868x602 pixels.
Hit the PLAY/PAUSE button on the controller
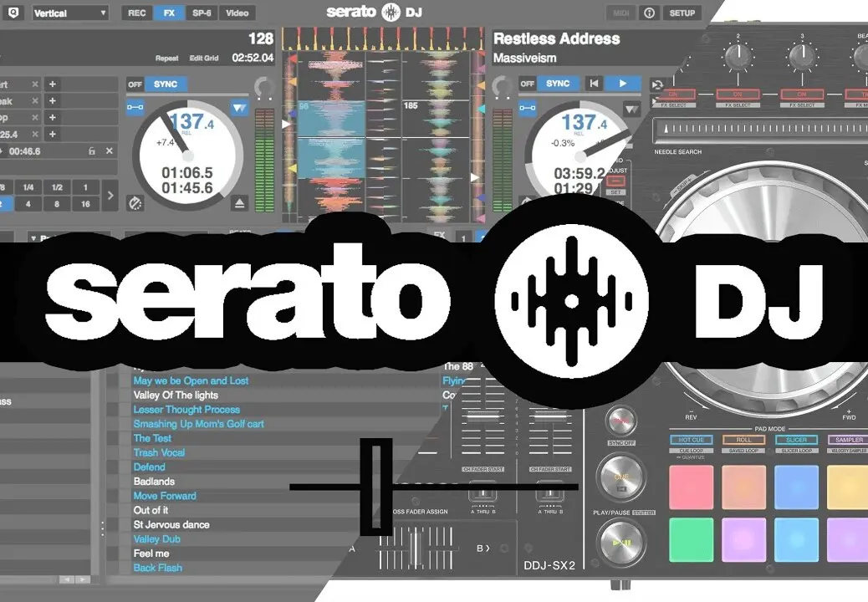pos(621,543)
